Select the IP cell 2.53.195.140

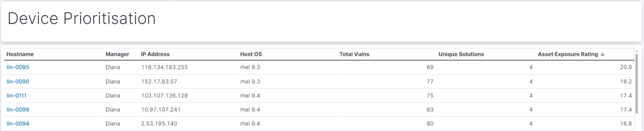pos(159,123)
